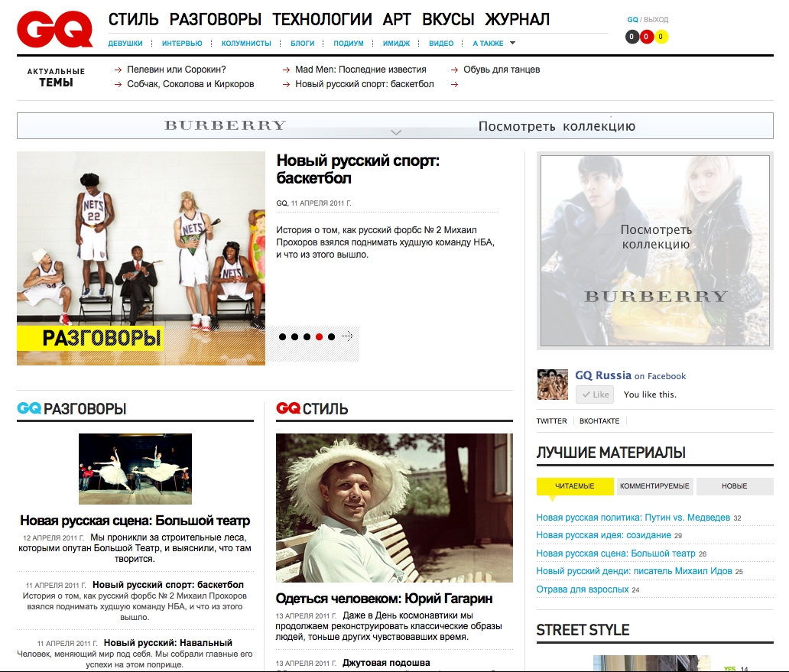Open the ВКОНТАКТЕ social tab
The height and width of the screenshot is (672, 789).
(599, 421)
